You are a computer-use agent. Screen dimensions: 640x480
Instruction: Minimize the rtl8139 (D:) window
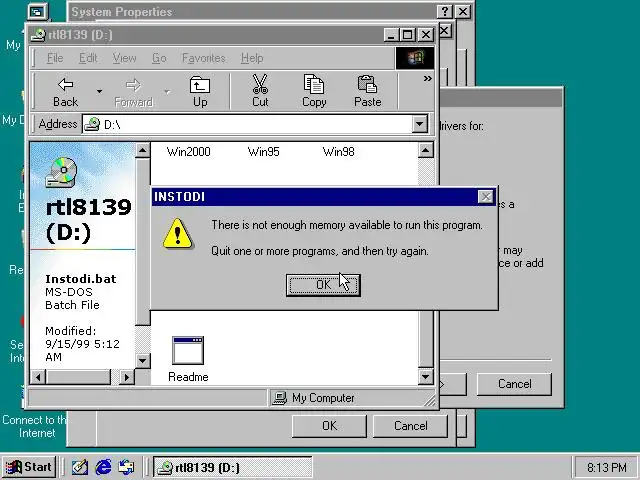[x=391, y=35]
